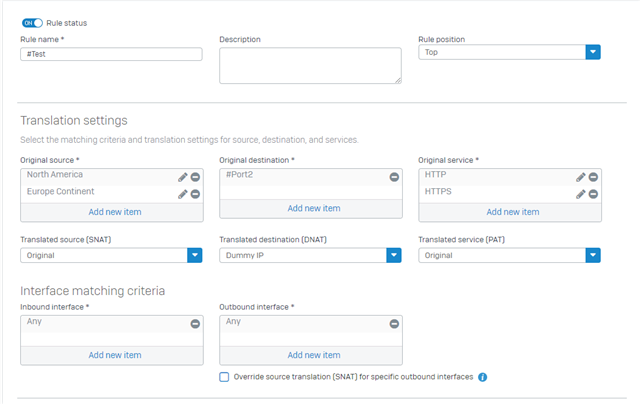The height and width of the screenshot is (404, 640).
Task: Show info about SNAT override option
Action: point(482,377)
